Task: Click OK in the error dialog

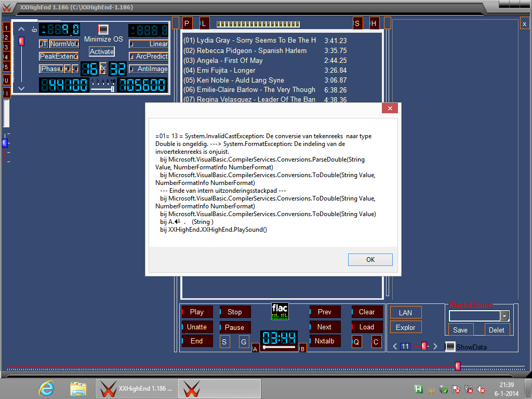Action: tap(370, 260)
